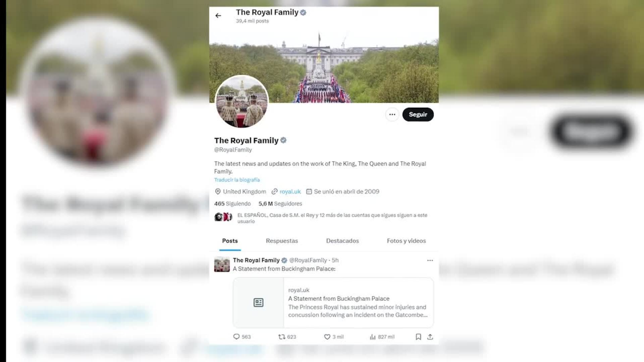Screen dimensions: 644x362
Task: Open The Royal Family profile picture
Action: coord(241,102)
